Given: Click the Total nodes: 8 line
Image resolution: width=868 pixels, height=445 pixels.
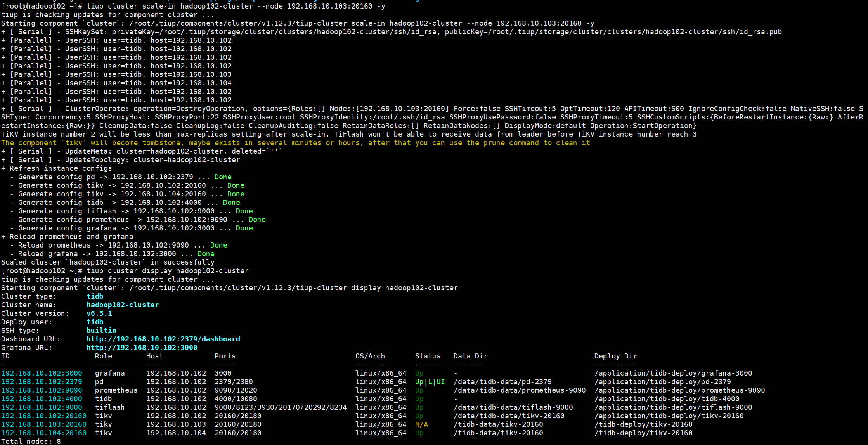Looking at the screenshot, I should pyautogui.click(x=31, y=441).
